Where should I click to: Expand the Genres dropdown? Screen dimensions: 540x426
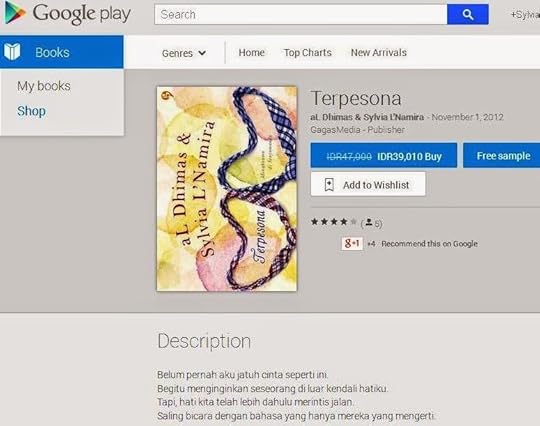(x=184, y=53)
